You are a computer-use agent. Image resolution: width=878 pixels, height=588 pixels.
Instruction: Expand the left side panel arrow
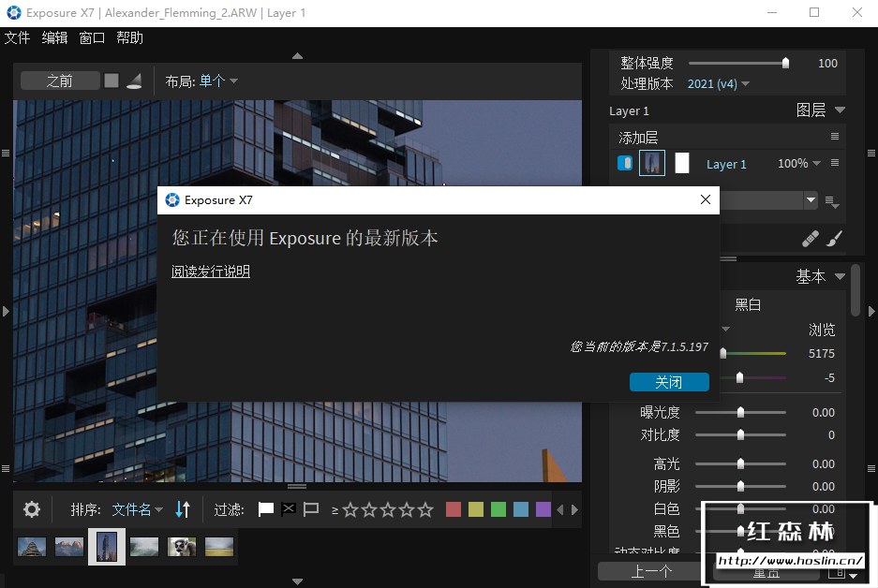click(6, 311)
